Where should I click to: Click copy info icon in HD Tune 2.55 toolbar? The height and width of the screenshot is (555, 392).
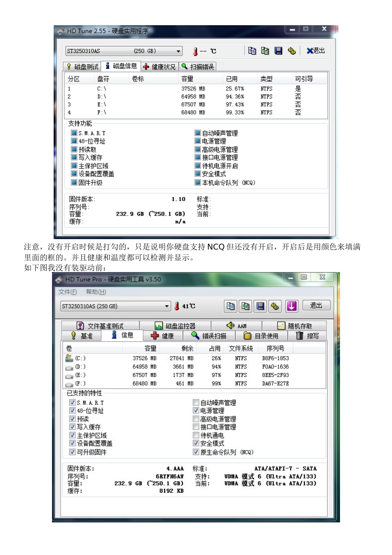pos(252,51)
